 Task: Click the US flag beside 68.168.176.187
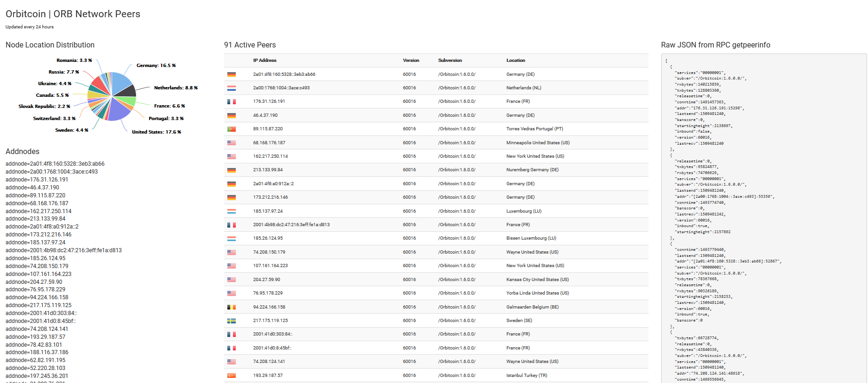(x=232, y=143)
